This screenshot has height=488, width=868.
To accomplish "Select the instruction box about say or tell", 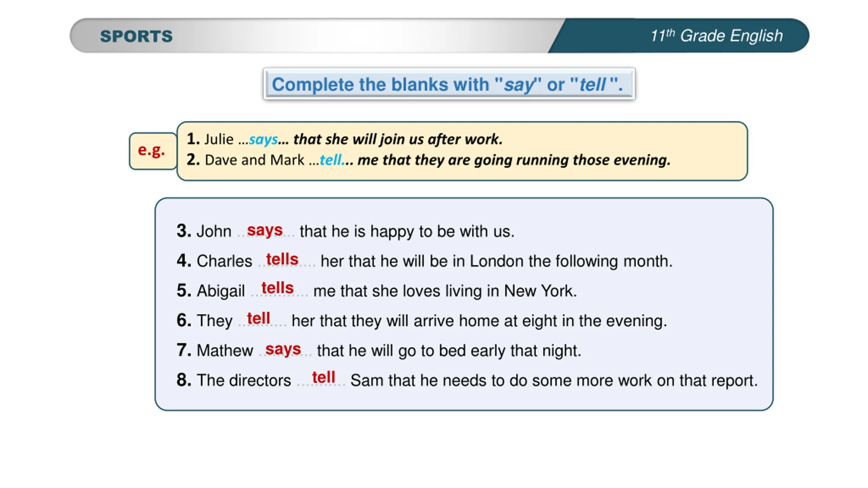I will (x=449, y=84).
